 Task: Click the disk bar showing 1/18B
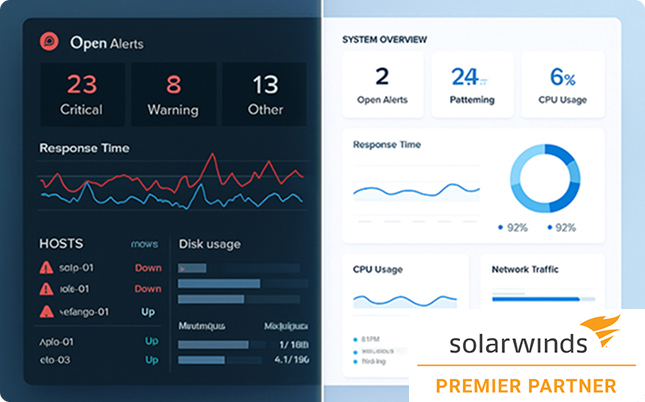pyautogui.click(x=221, y=344)
